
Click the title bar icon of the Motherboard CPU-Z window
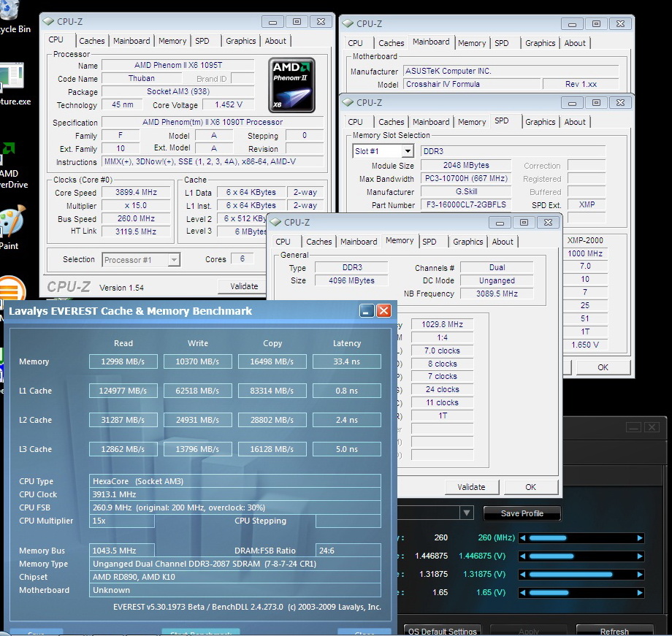[348, 23]
